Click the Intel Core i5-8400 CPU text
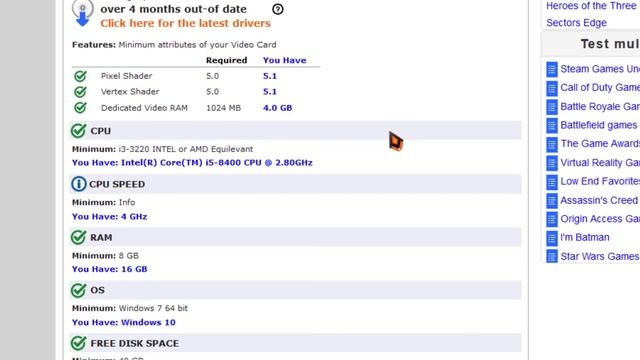 217,162
